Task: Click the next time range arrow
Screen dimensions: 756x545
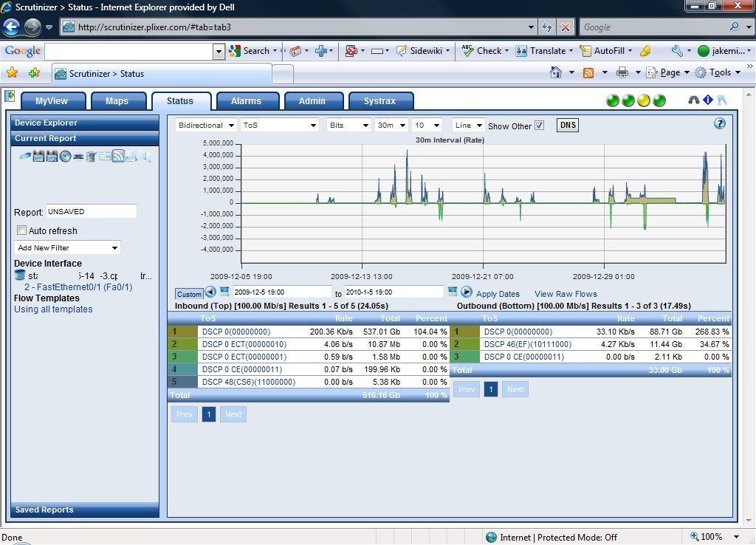Action: pos(466,292)
